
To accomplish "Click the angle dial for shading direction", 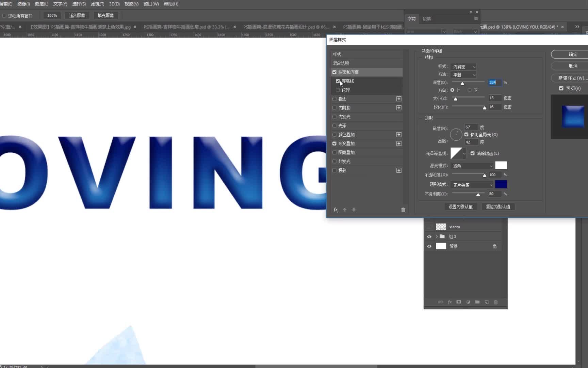I will [x=456, y=135].
